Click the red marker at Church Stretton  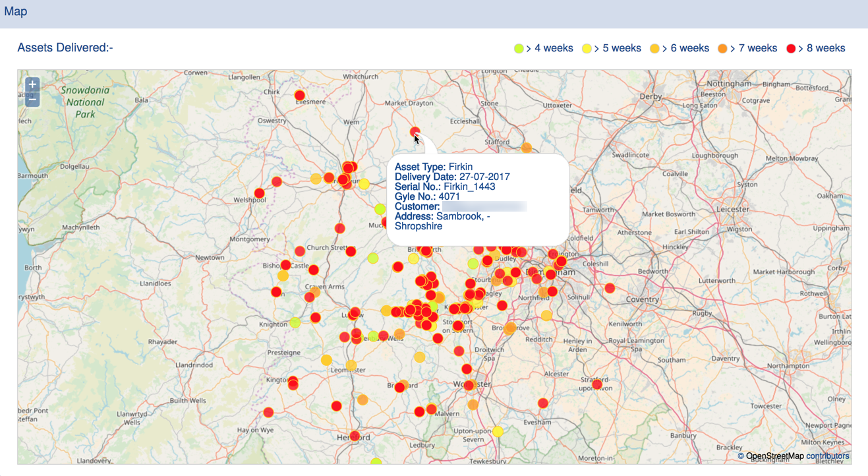pos(351,251)
